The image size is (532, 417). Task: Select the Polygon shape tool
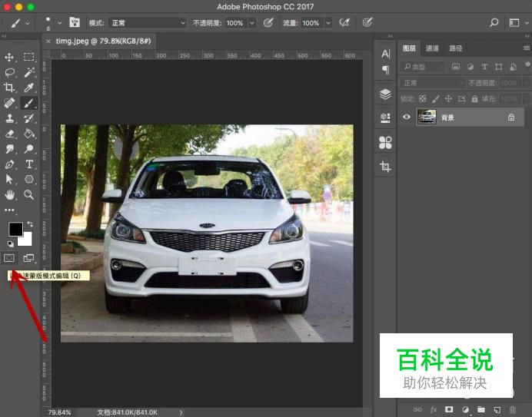pos(29,179)
